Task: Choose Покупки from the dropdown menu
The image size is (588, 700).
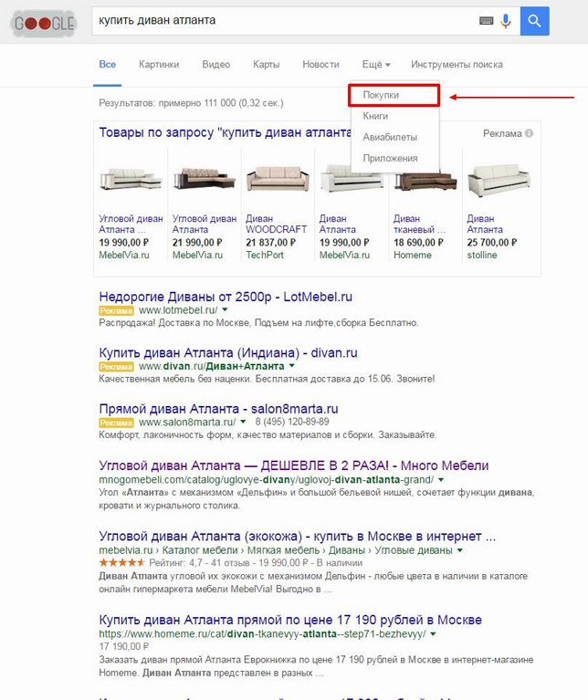Action: (x=394, y=95)
